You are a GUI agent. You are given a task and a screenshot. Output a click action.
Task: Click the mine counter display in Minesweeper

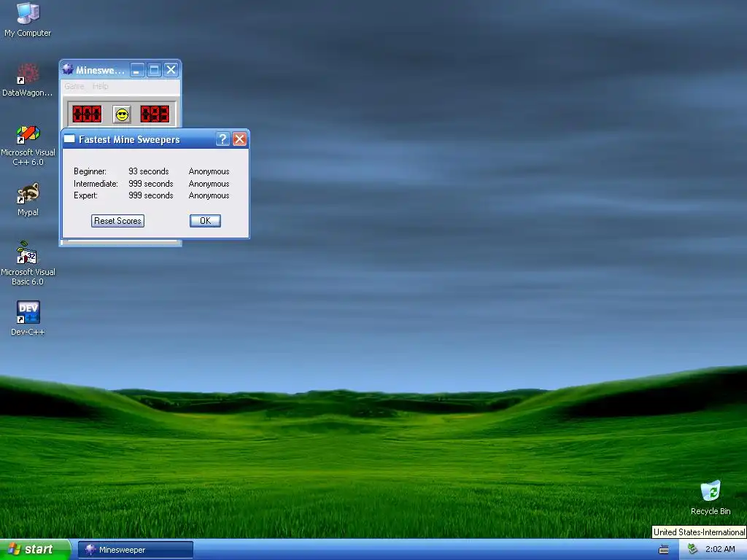tap(88, 114)
